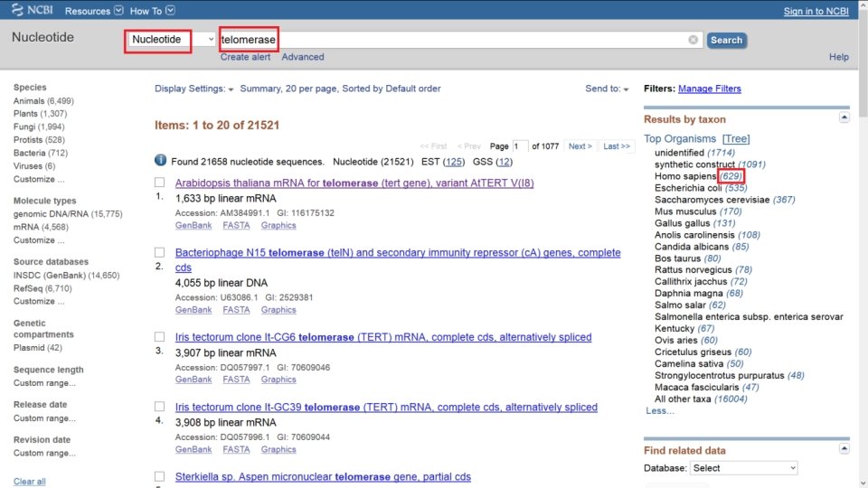Click Customize under Species

[x=39, y=179]
